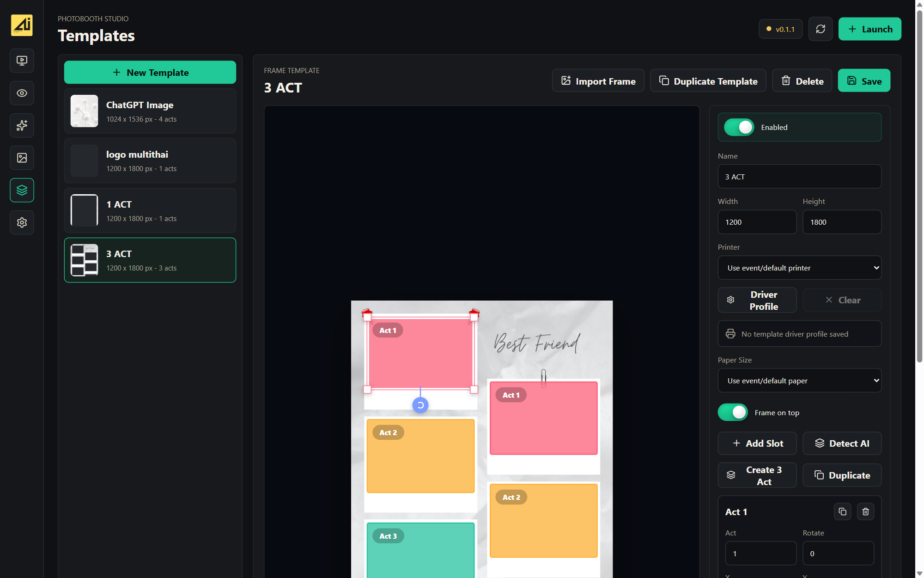Viewport: 924px width, 578px height.
Task: Click Import Frame
Action: point(598,81)
